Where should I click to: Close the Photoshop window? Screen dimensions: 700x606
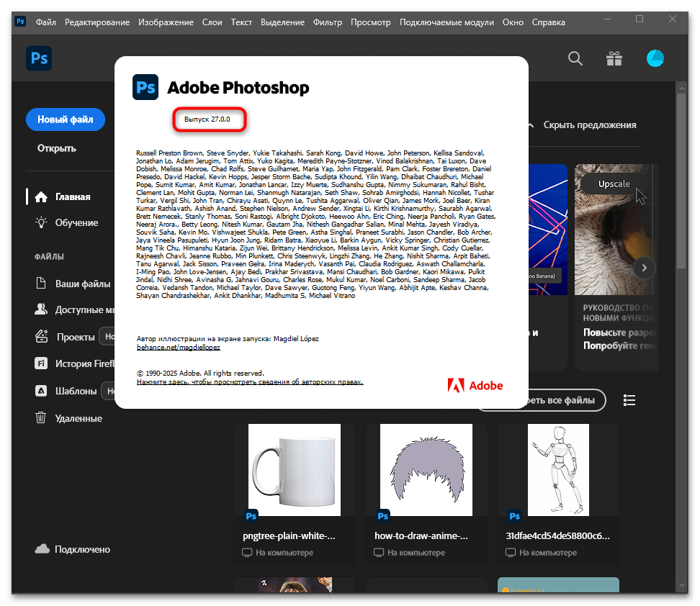point(673,19)
